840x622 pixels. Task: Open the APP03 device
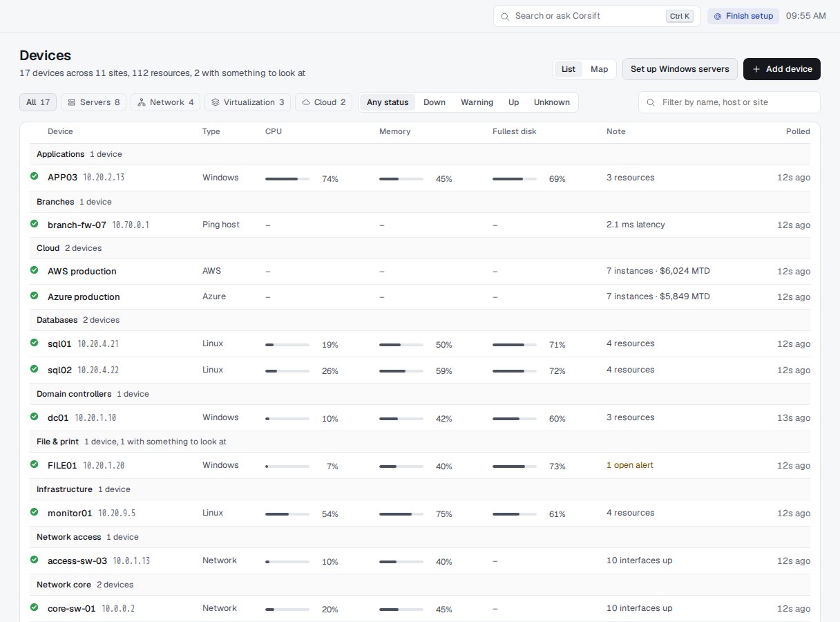point(63,178)
